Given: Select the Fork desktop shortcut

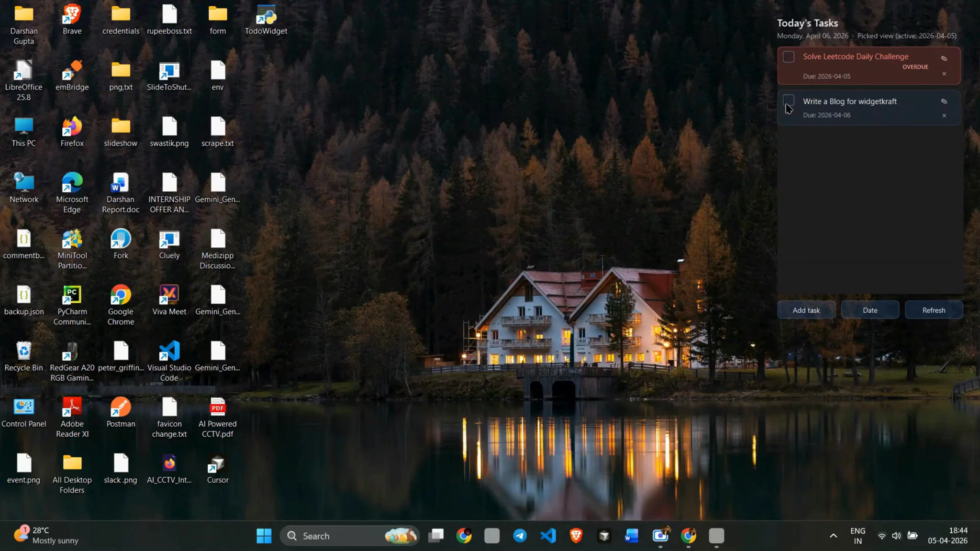Looking at the screenshot, I should [x=121, y=245].
